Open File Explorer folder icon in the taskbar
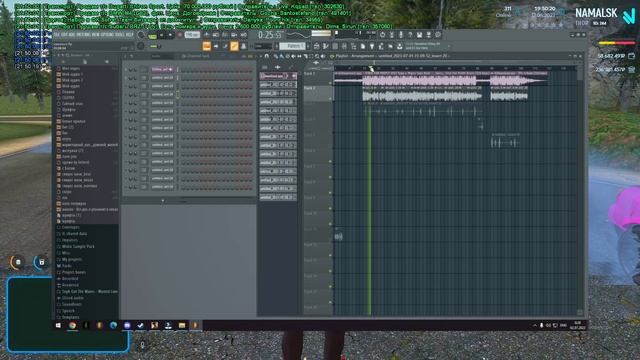The height and width of the screenshot is (360, 640). coord(182,325)
